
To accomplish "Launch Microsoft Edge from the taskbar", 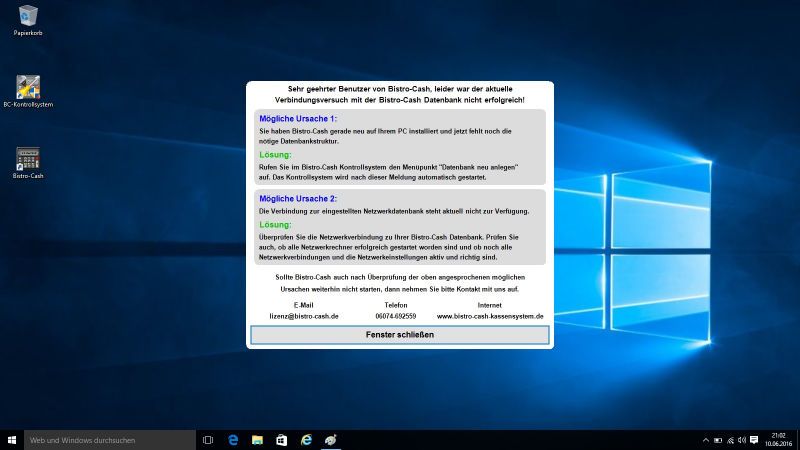I will click(233, 440).
